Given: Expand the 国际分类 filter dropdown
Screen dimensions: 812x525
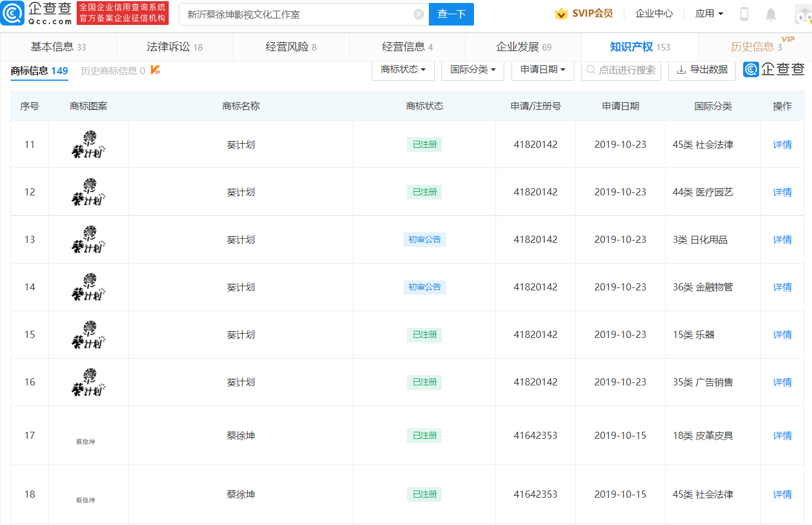Looking at the screenshot, I should coord(473,69).
